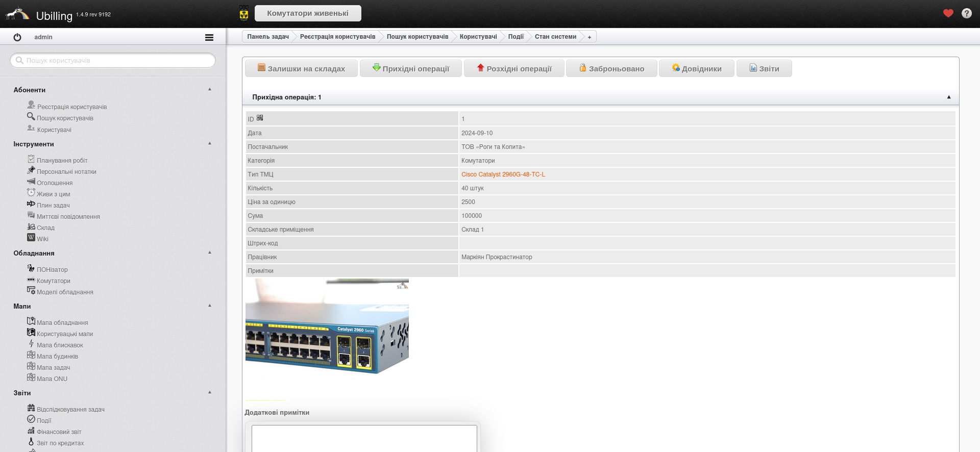Click the QR code icon next to ID
Viewport: 980px width, 452px height.
[x=260, y=118]
